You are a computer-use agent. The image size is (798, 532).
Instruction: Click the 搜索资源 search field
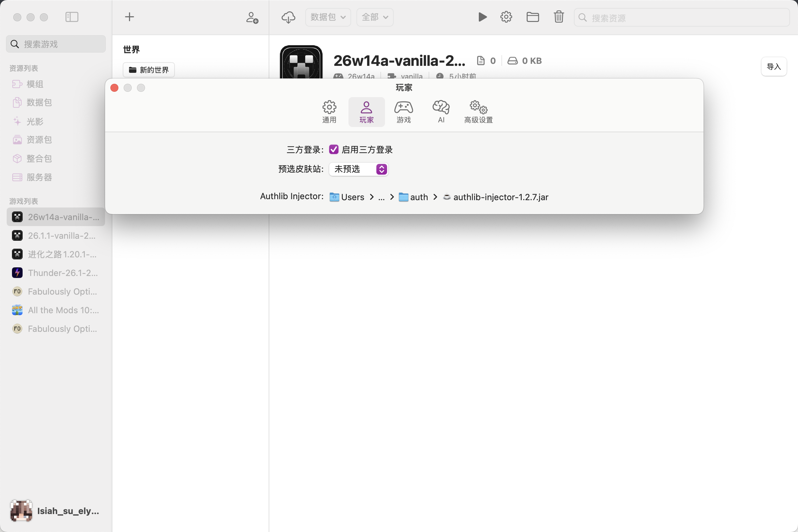coord(682,18)
